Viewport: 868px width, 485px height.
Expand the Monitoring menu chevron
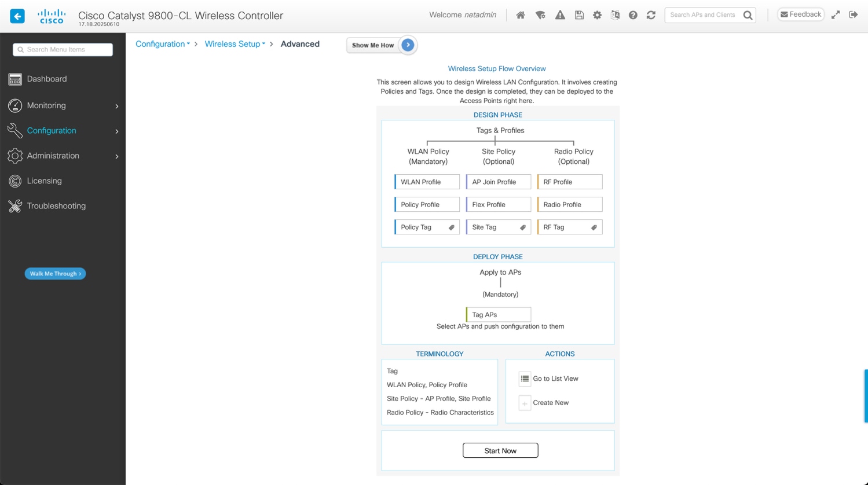click(116, 106)
